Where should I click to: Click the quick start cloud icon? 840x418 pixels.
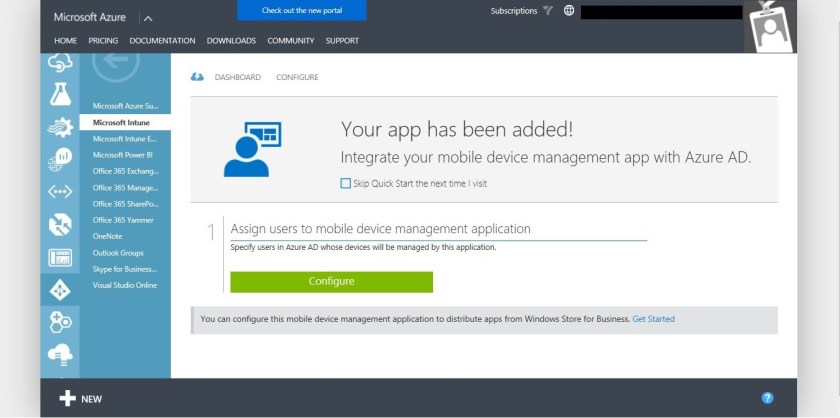coord(197,77)
